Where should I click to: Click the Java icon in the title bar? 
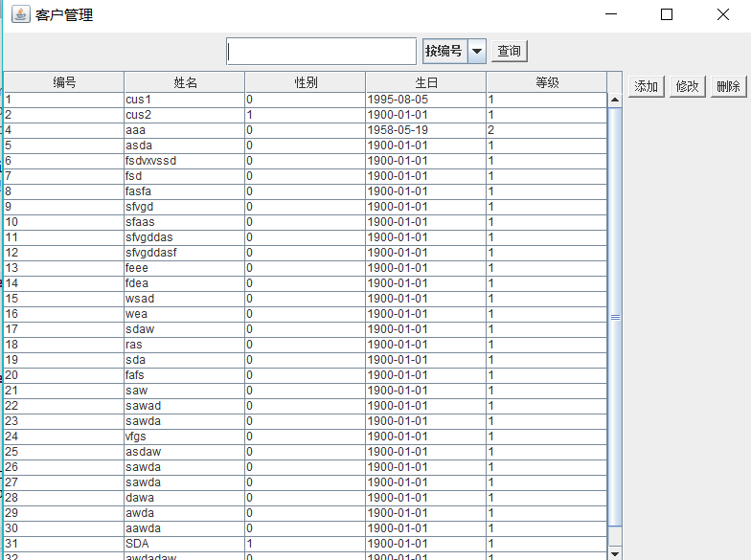pyautogui.click(x=21, y=14)
